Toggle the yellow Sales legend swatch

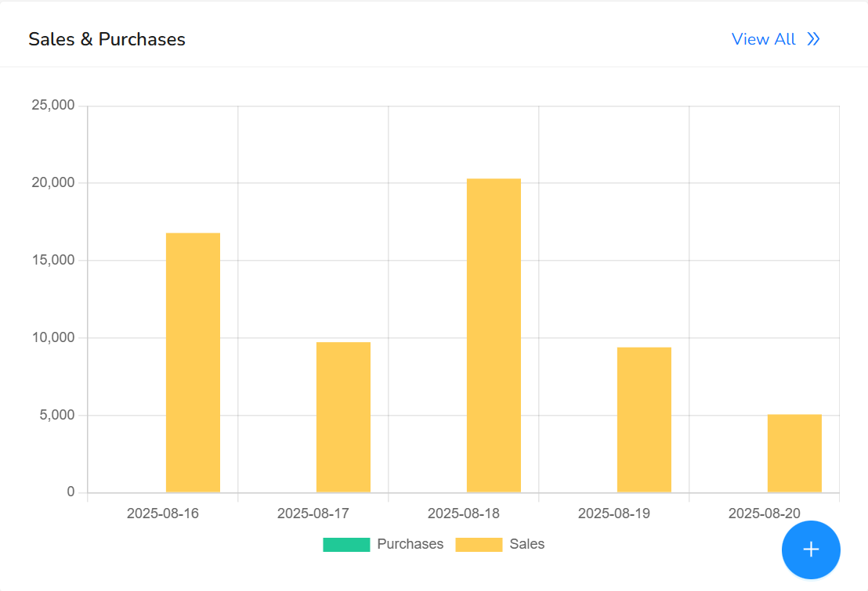(x=479, y=545)
